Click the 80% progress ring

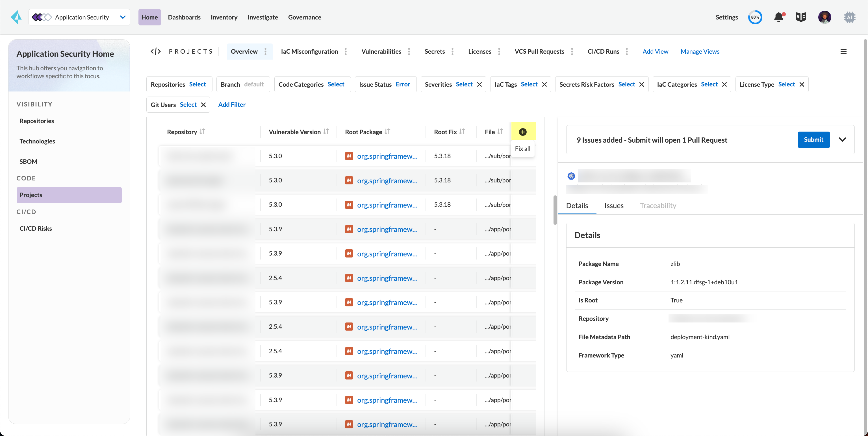click(x=755, y=17)
